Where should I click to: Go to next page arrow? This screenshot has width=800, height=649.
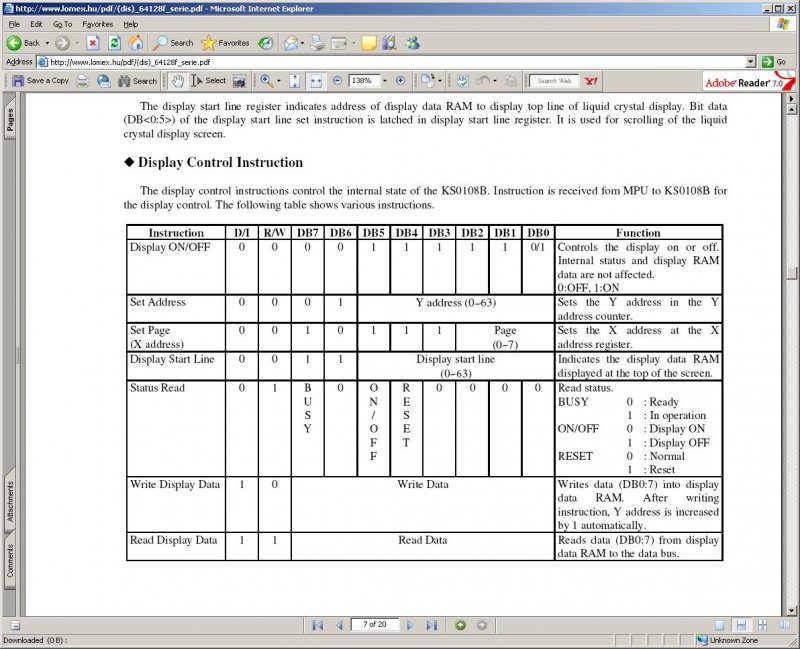click(x=410, y=625)
